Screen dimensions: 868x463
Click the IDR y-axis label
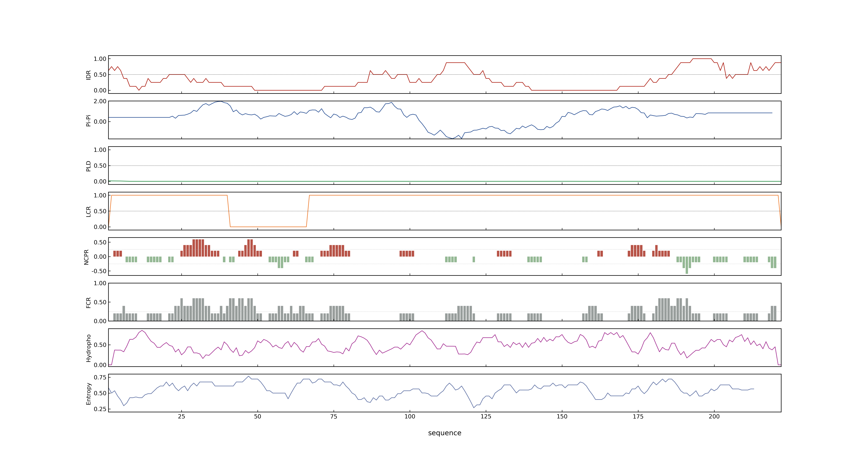click(x=88, y=75)
